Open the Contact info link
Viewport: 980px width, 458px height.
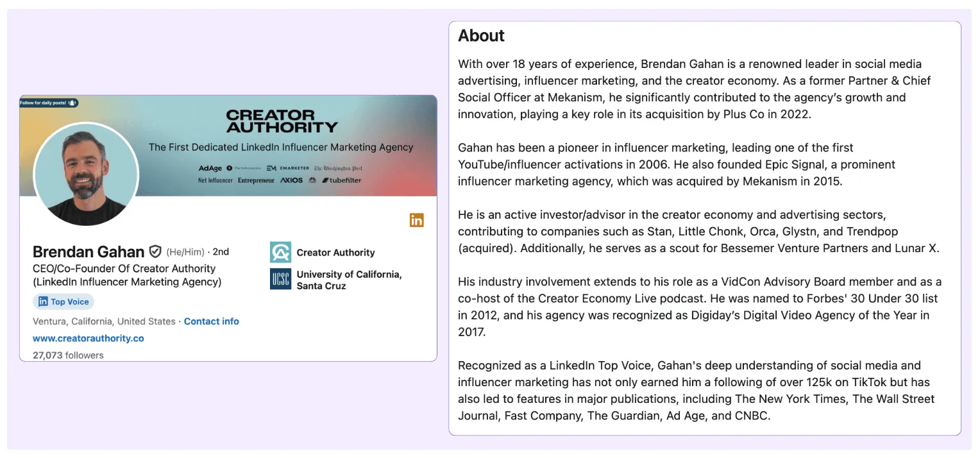(x=212, y=321)
